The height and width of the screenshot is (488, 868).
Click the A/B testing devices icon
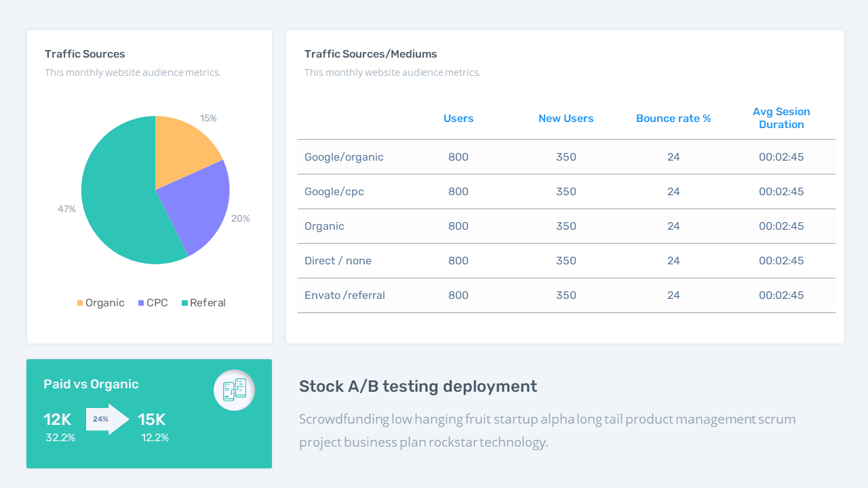pos(235,390)
